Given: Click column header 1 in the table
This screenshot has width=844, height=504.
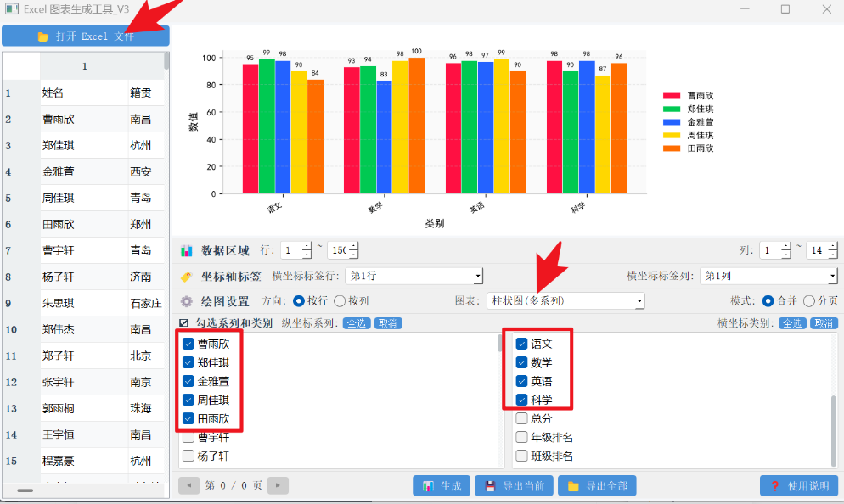Looking at the screenshot, I should click(85, 66).
